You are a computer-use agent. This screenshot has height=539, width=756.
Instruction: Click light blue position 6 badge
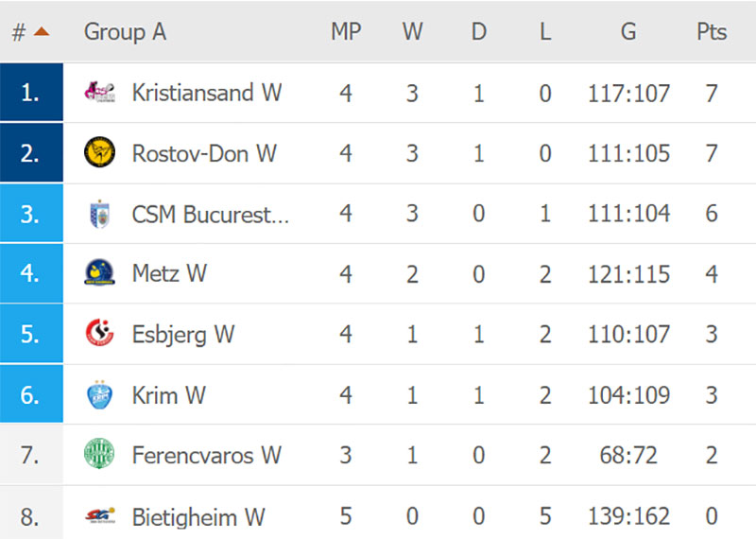(31, 393)
